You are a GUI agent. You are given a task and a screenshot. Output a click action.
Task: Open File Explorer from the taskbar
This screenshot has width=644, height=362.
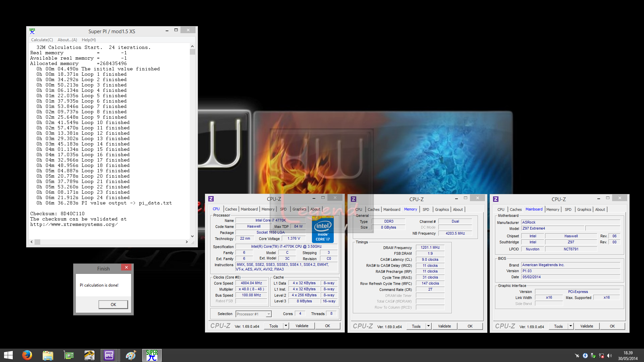tap(48, 355)
